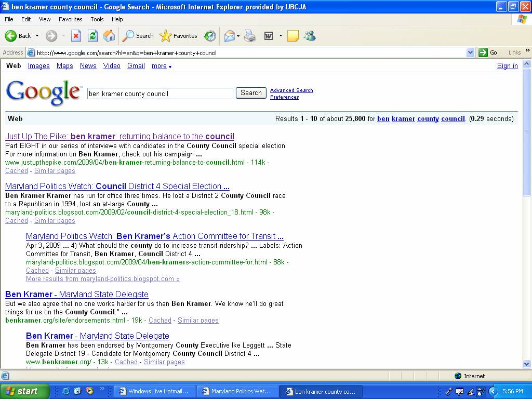The height and width of the screenshot is (399, 532).
Task: Click the Google Search button
Action: click(x=251, y=93)
